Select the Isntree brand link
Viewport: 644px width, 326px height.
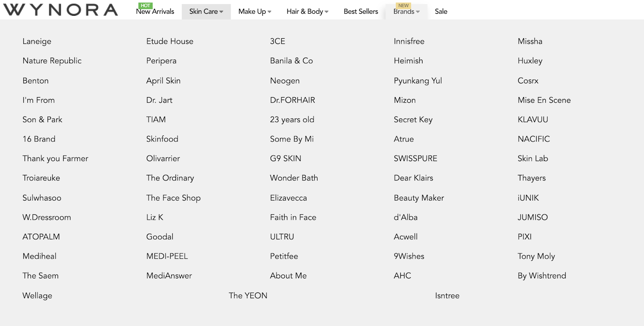[x=447, y=296]
